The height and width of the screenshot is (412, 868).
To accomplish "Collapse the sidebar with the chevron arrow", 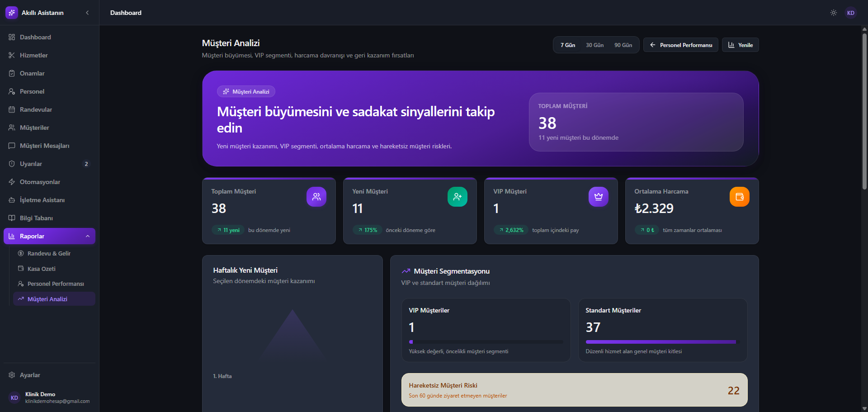I will (x=87, y=13).
